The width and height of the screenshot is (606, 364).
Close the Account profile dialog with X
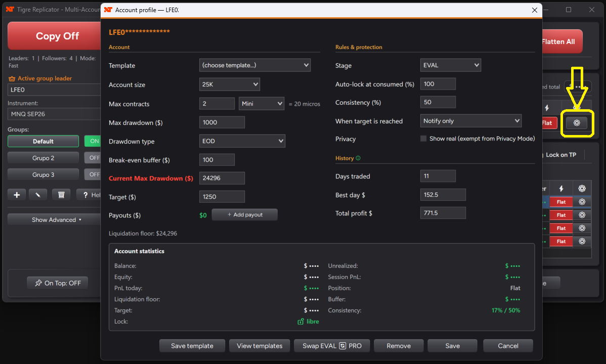tap(535, 10)
